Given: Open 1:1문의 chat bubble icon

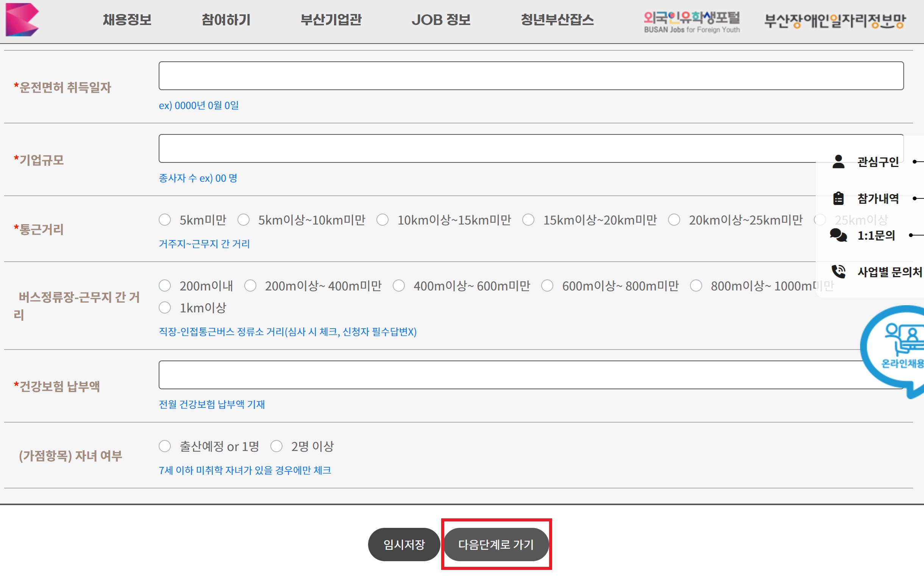Looking at the screenshot, I should point(838,235).
